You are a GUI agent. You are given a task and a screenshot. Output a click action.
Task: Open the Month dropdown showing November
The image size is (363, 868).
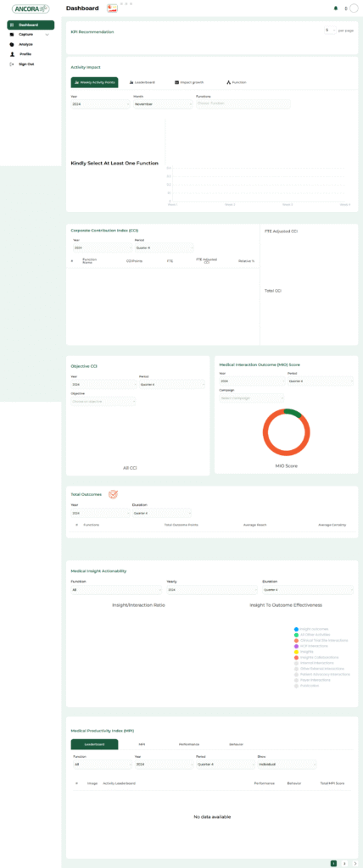tap(162, 104)
